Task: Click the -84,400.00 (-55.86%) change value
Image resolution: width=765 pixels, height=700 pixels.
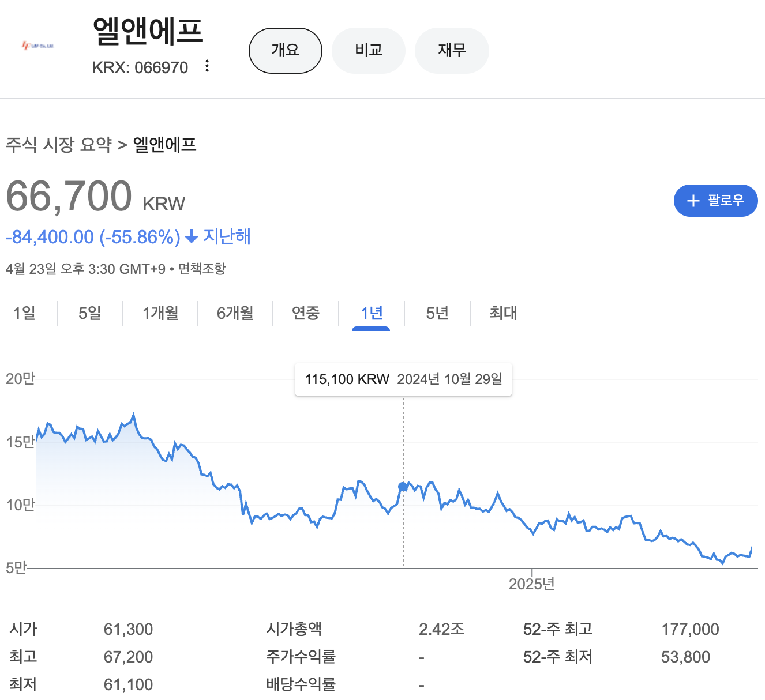Action: coord(93,237)
